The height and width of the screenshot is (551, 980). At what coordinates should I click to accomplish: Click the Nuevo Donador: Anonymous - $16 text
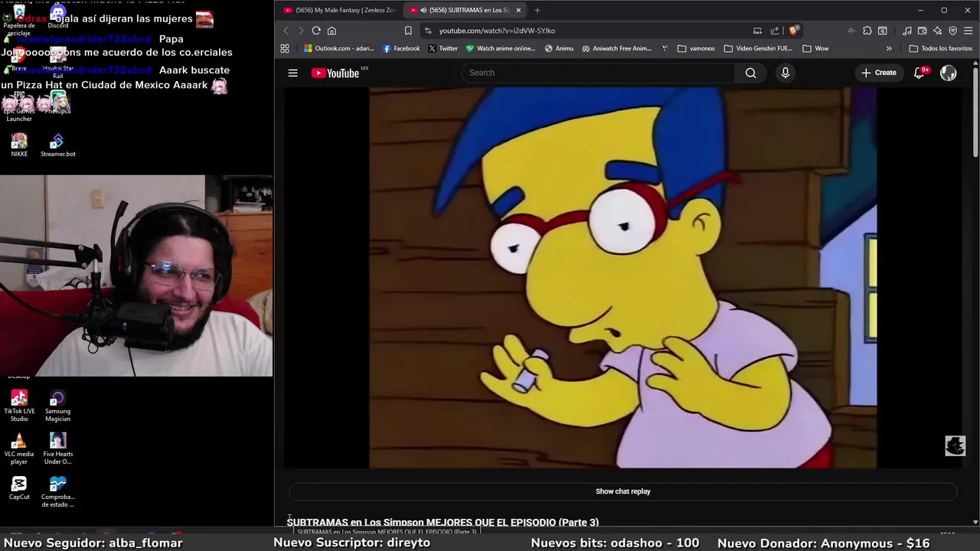tap(823, 543)
